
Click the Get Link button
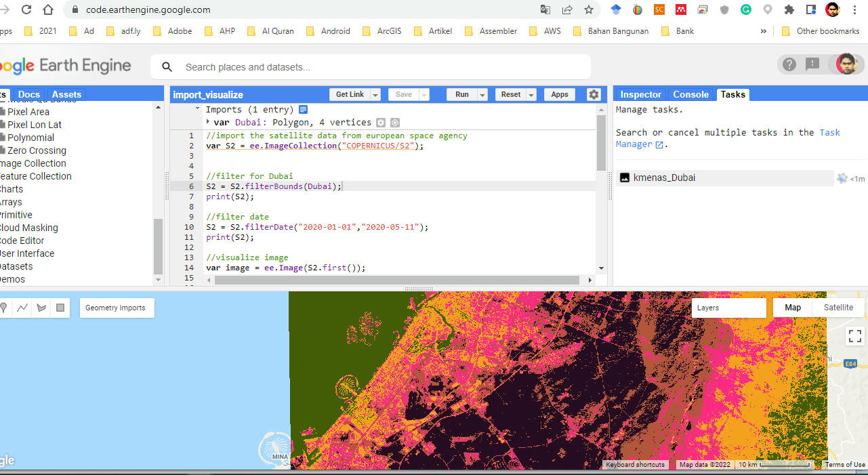(350, 95)
